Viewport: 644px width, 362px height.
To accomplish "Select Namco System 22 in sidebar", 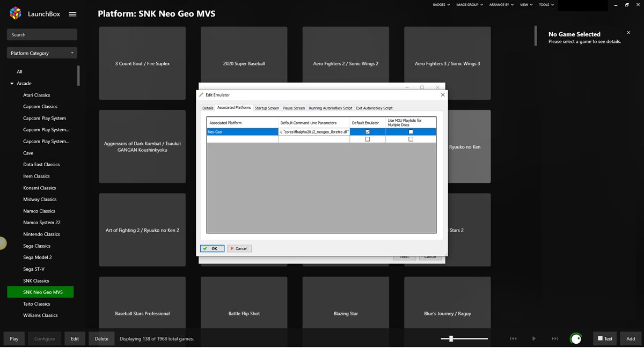I will [x=42, y=223].
